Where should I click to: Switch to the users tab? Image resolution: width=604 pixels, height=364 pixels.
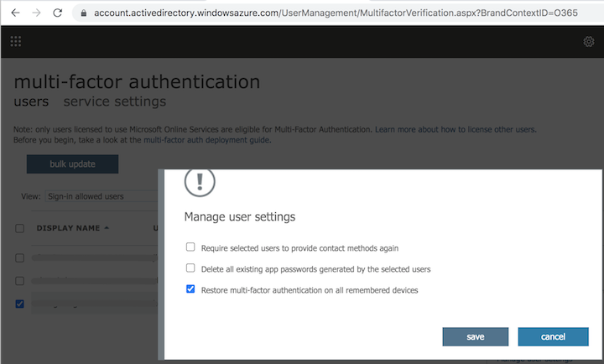coord(31,101)
